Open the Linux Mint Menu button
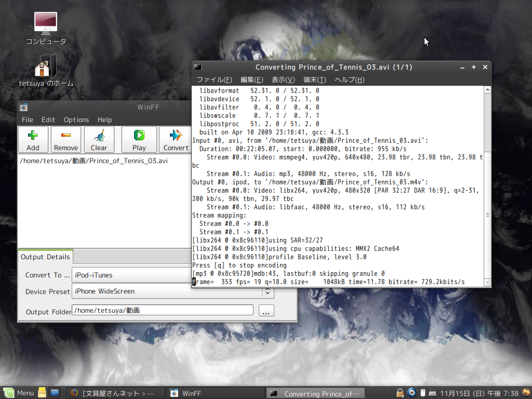532x399 pixels. pyautogui.click(x=19, y=393)
